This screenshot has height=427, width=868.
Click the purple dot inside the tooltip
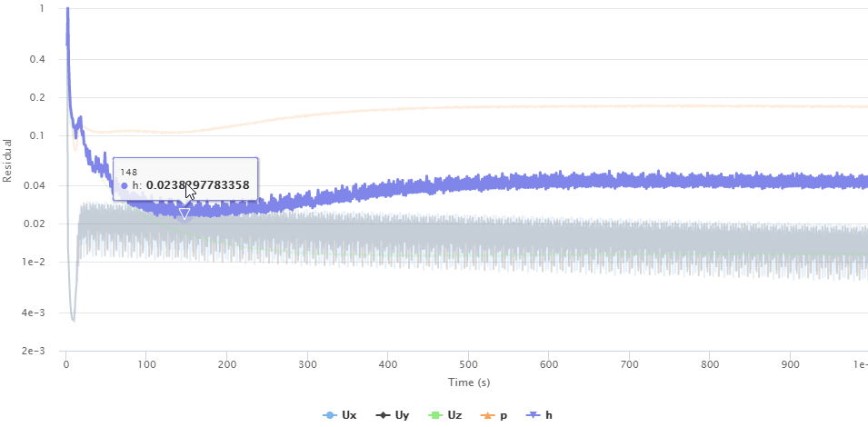pos(125,185)
